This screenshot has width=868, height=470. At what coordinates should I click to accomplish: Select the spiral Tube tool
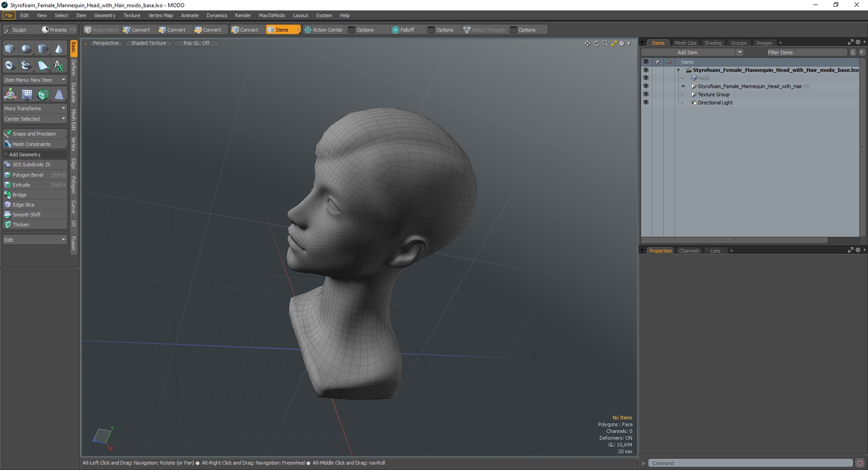(26, 66)
